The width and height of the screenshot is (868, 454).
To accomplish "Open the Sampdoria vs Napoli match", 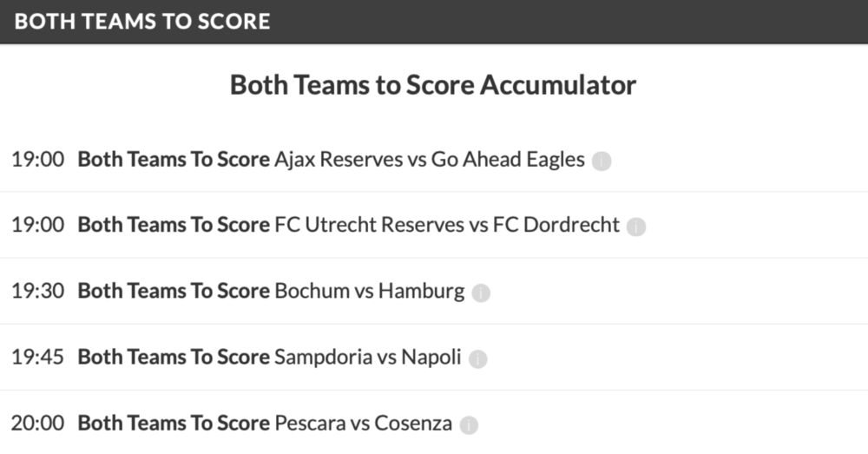I will 367,357.
